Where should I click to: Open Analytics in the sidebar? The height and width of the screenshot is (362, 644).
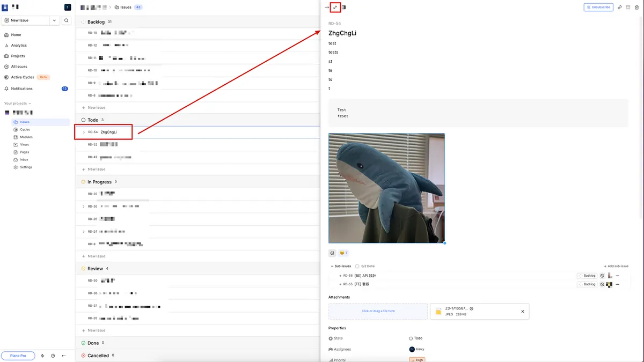19,46
